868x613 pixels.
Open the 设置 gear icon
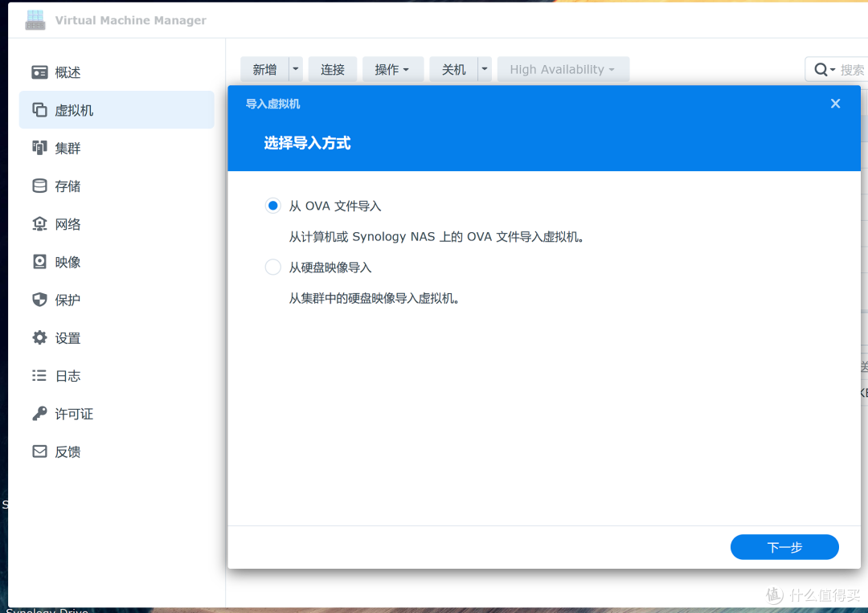pos(39,337)
